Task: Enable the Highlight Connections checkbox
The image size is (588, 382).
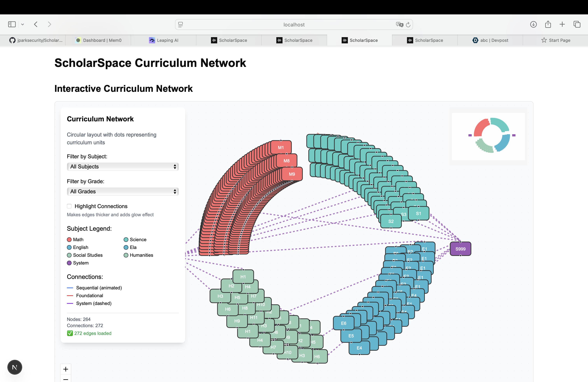Action: tap(69, 206)
